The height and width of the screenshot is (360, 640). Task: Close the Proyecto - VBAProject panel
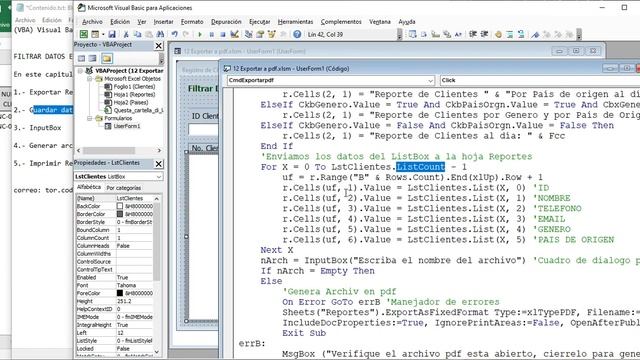pos(159,46)
